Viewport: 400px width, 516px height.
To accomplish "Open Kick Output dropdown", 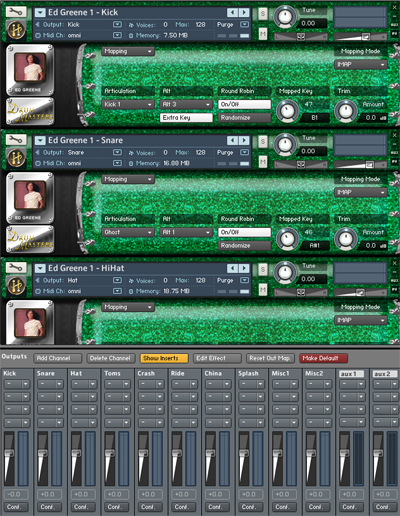I will (117, 24).
